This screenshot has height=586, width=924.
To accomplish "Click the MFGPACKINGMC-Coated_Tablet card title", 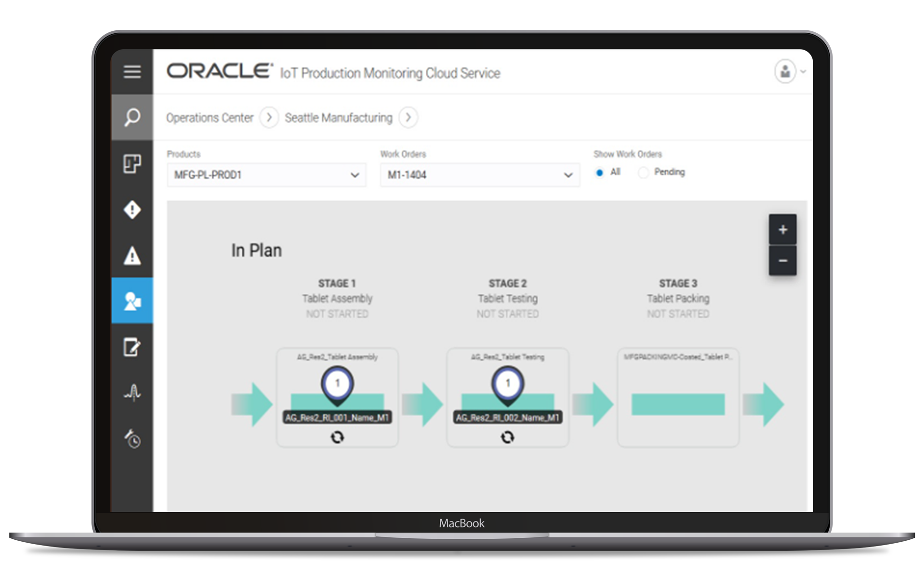I will (678, 357).
